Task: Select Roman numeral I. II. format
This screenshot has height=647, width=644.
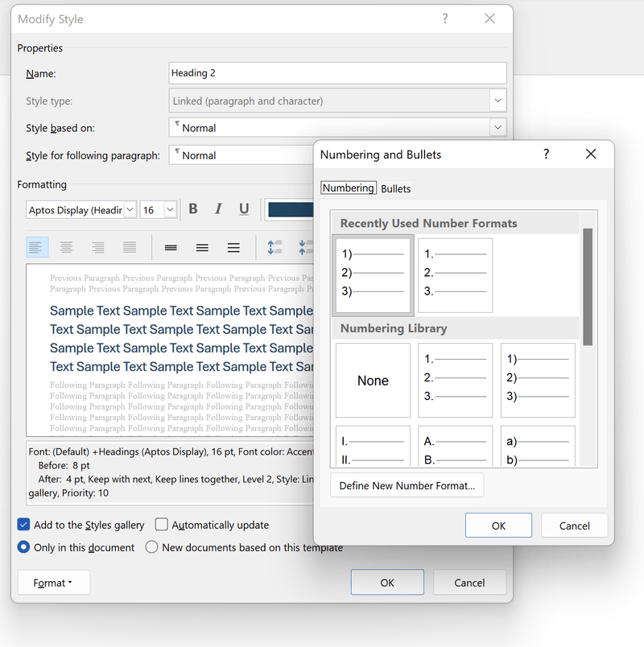Action: (373, 446)
